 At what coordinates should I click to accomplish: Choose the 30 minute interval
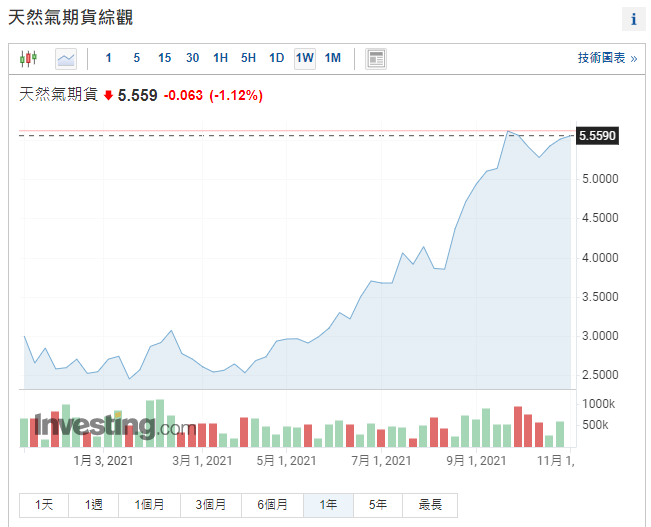[x=192, y=58]
